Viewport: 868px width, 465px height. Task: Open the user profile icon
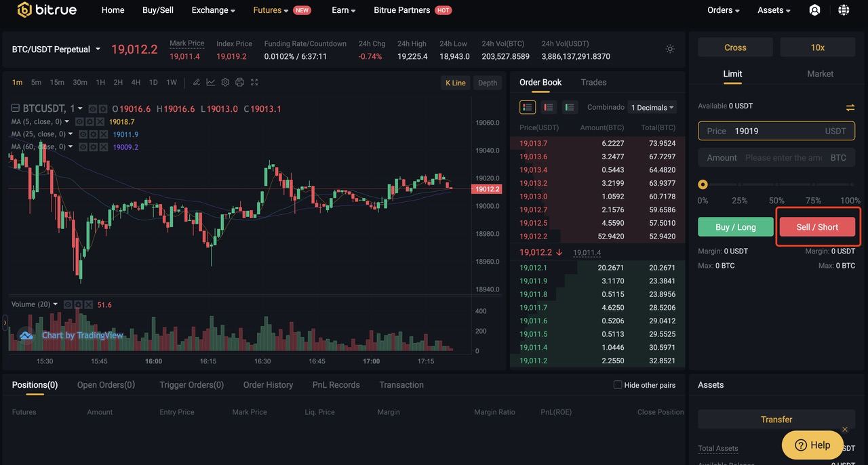815,10
